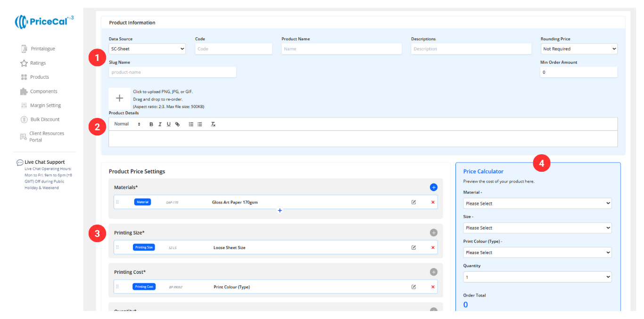Click the image upload plus box
The width and height of the screenshot is (644, 319).
(120, 99)
